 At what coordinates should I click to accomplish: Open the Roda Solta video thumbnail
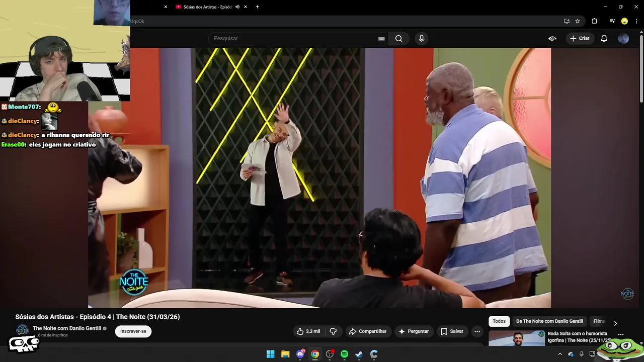[x=517, y=338]
